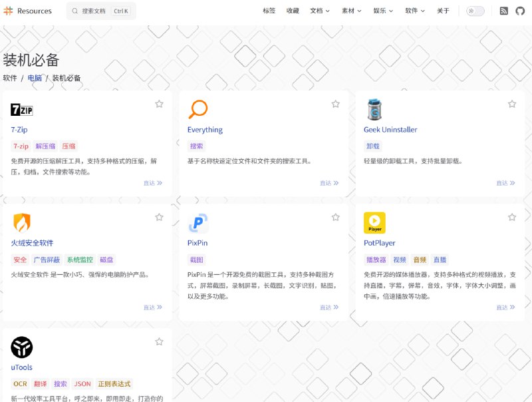The height and width of the screenshot is (402, 532).
Task: Toggle dark mode with the theme switch
Action: (475, 11)
